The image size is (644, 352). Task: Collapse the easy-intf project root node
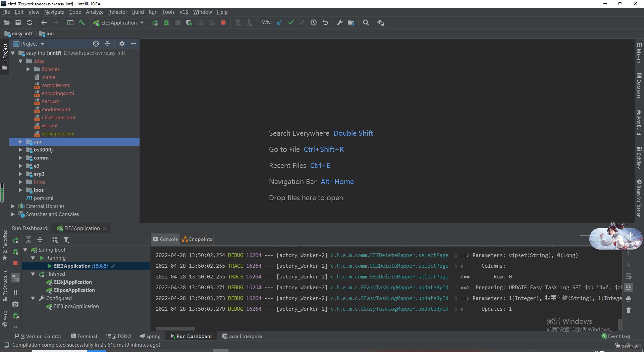click(13, 53)
